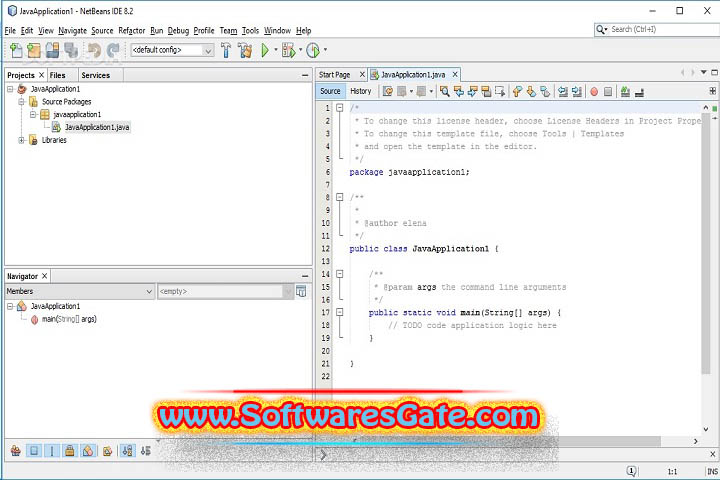
Task: Open the Tools menu
Action: pos(250,31)
